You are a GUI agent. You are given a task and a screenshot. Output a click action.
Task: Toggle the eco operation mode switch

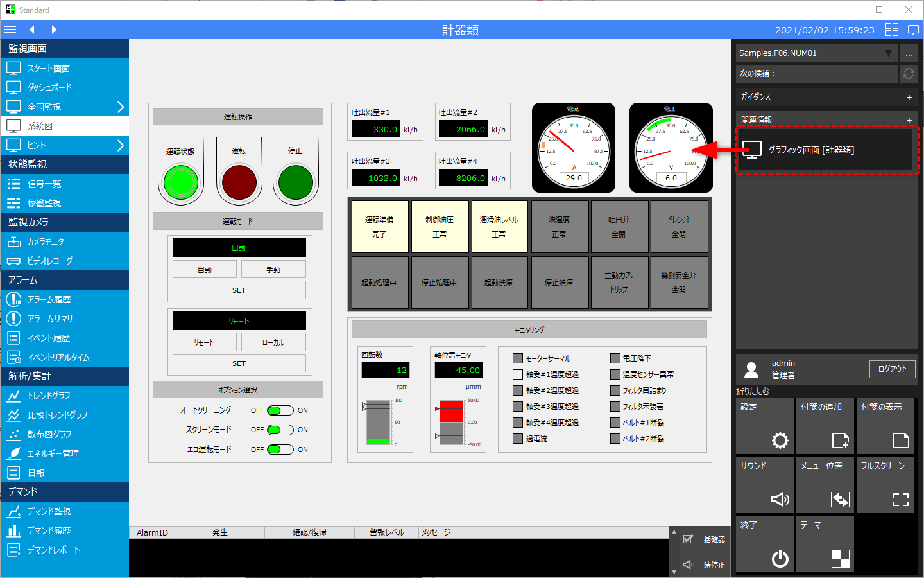280,450
